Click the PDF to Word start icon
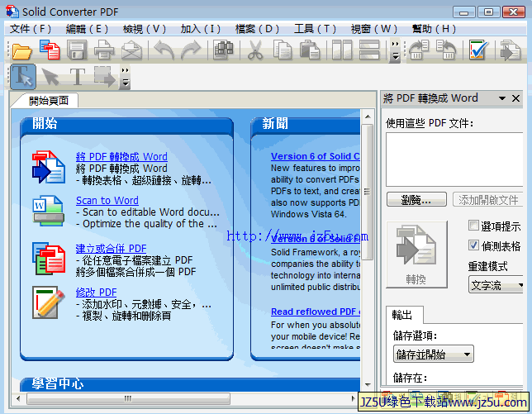 [x=49, y=167]
